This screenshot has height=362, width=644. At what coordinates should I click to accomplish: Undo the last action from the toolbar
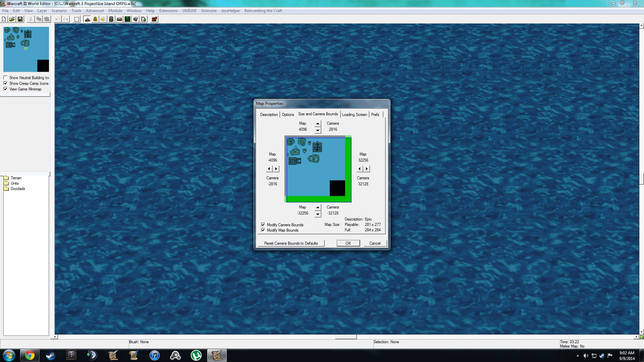[58, 19]
